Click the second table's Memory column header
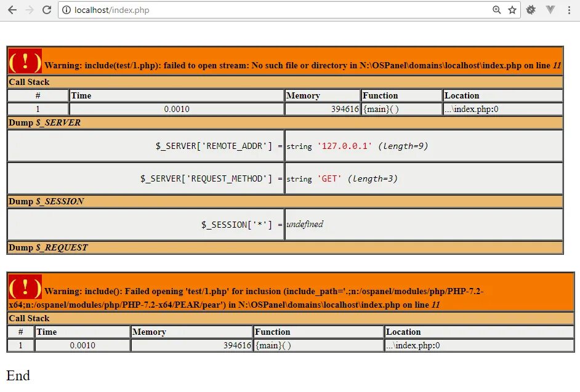 click(191, 332)
